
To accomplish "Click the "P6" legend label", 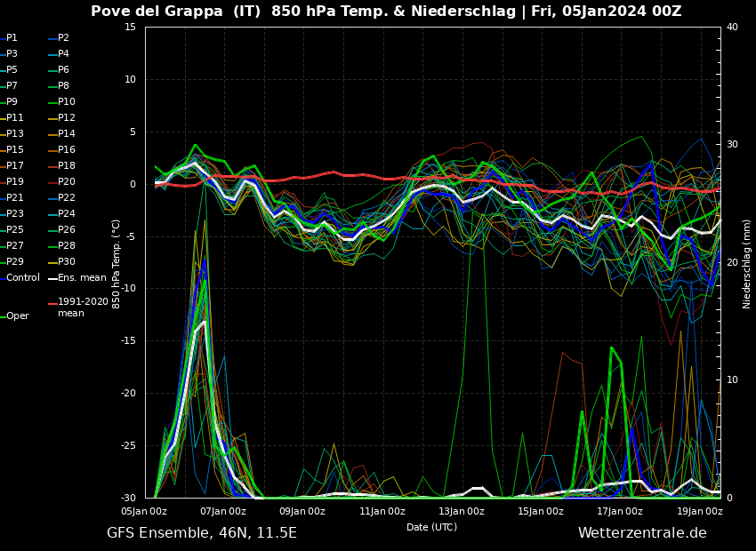I will (x=59, y=70).
